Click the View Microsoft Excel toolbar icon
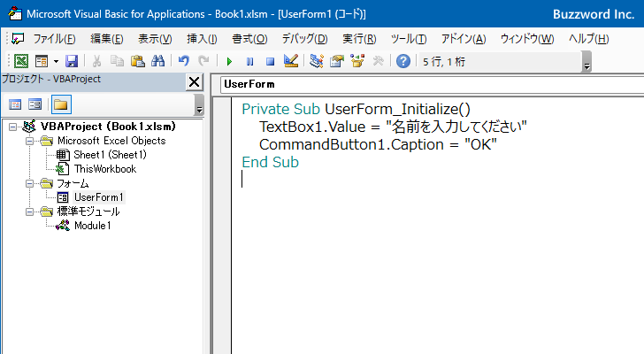Viewport: 644px width, 354px height. (21, 62)
